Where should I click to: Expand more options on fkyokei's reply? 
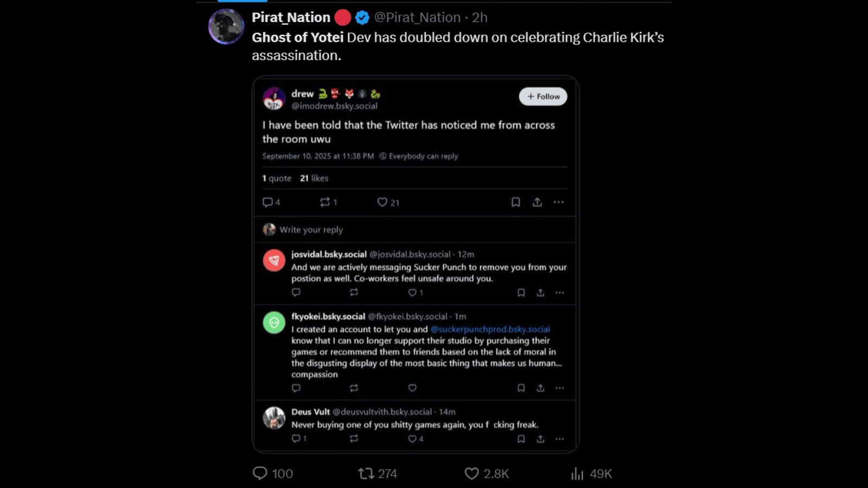559,388
